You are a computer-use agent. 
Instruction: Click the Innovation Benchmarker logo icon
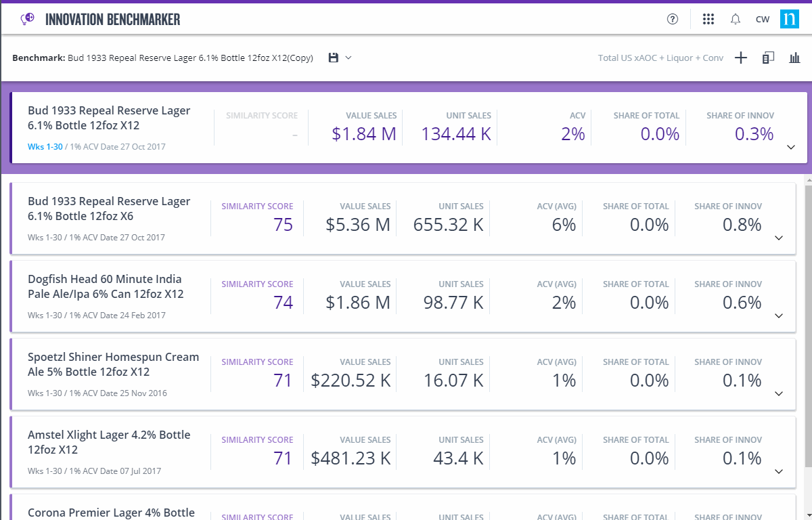28,19
